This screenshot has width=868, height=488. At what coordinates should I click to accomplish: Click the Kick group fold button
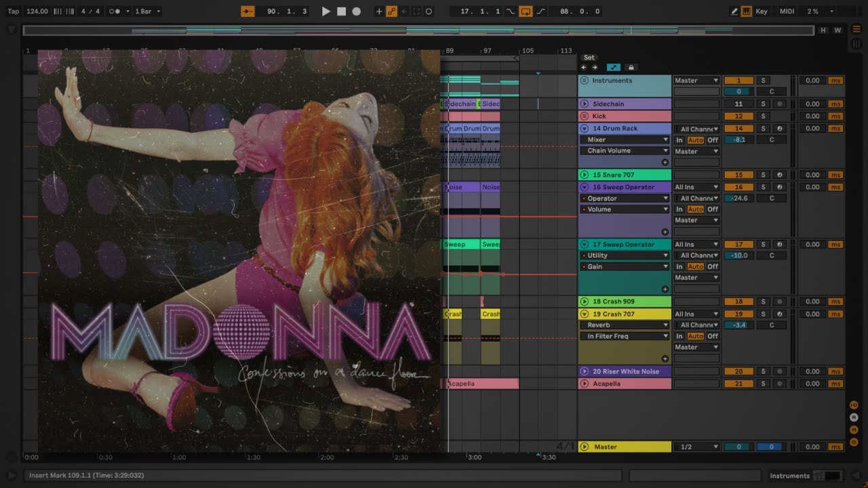point(585,116)
